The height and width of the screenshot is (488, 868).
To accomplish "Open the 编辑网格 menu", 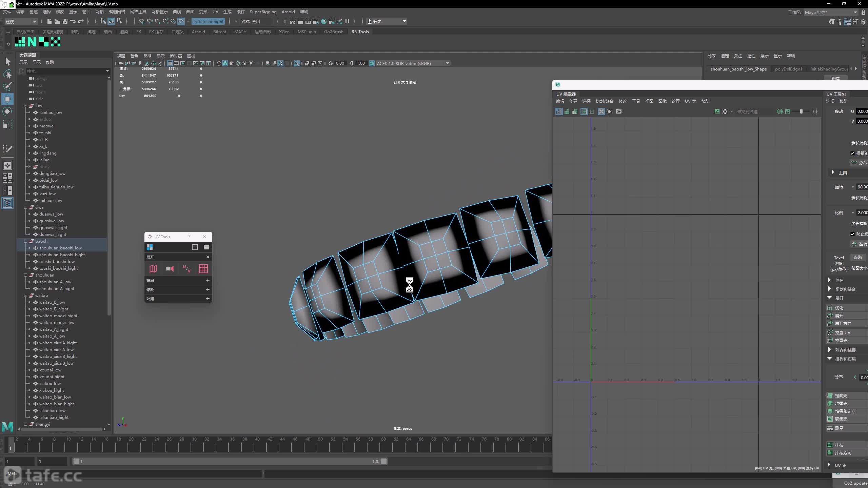I will pos(117,12).
